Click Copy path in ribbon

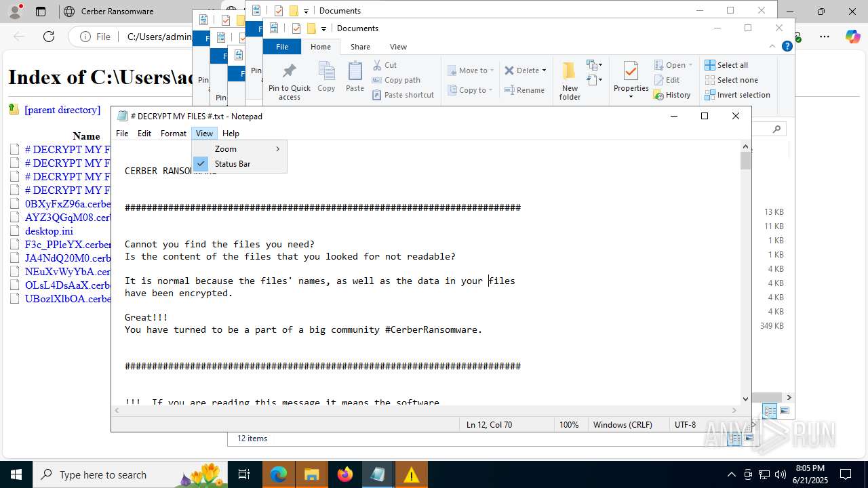point(396,80)
